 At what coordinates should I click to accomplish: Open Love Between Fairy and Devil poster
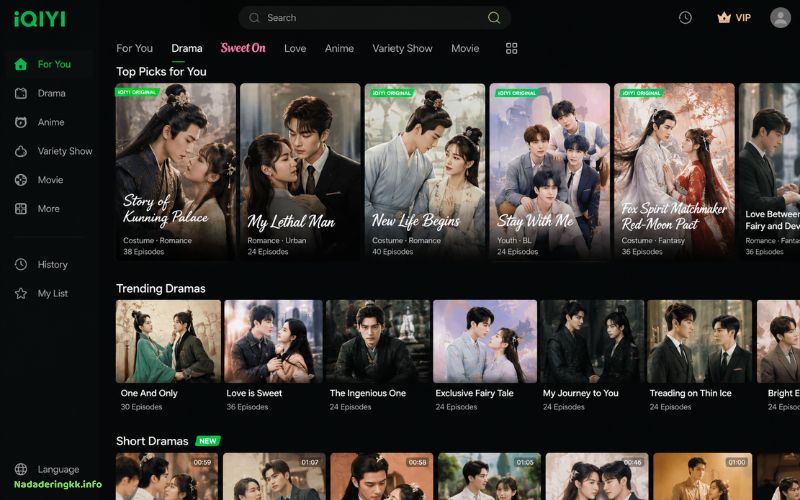pyautogui.click(x=769, y=172)
